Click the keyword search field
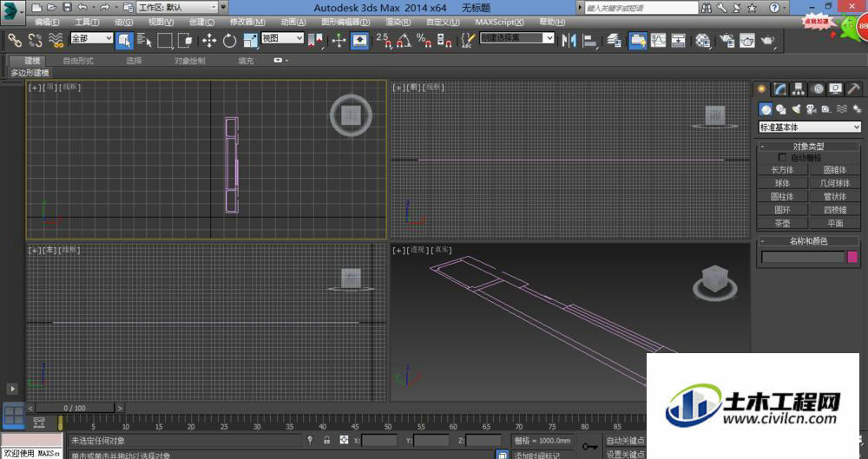The image size is (868, 459). pyautogui.click(x=641, y=9)
